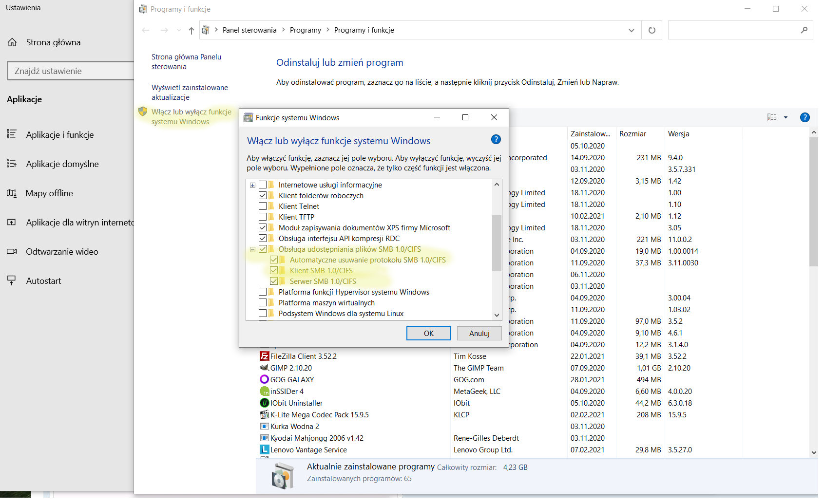Click the IObit Uninstaller icon
Viewport: 824px width, 504px height.
pyautogui.click(x=265, y=403)
